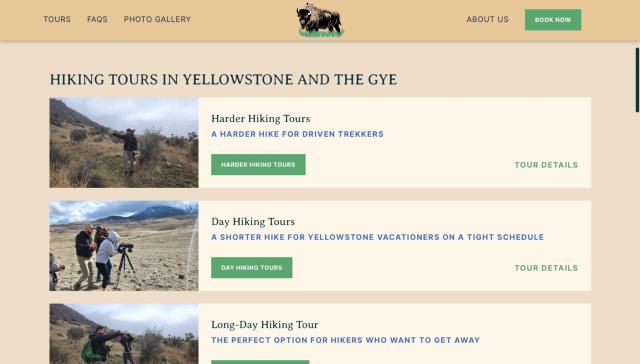Viewport: 640px width, 364px height.
Task: Open Tour Details for Day Hiking Tours
Action: (x=546, y=268)
